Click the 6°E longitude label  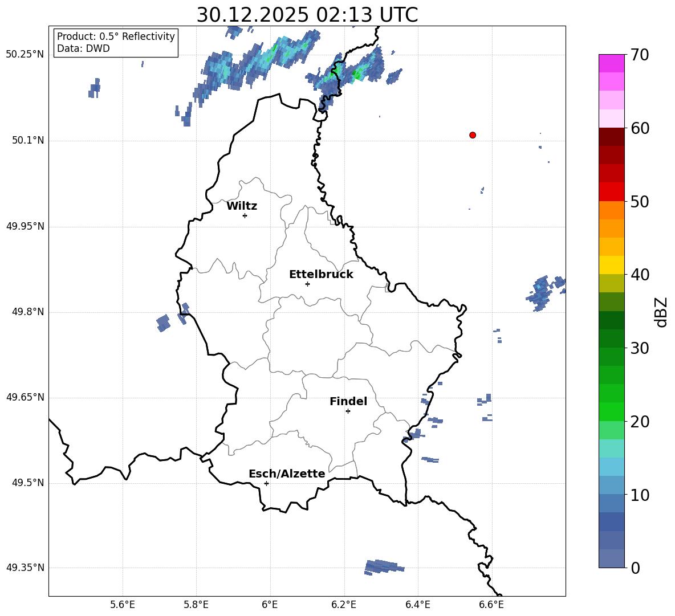pyautogui.click(x=270, y=605)
